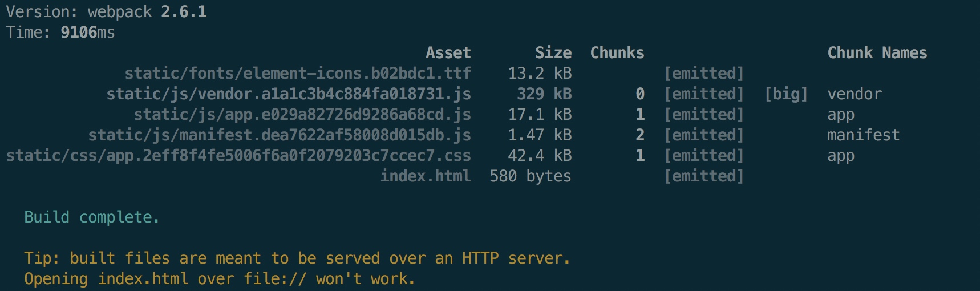Select the manifest.dea7622af58008d015db.js path
The image size is (980, 291).
point(280,135)
